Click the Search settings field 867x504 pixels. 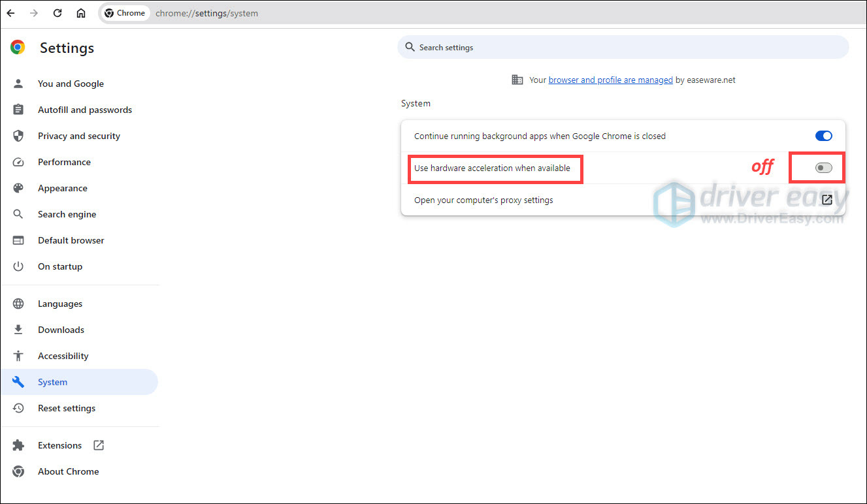coord(622,47)
